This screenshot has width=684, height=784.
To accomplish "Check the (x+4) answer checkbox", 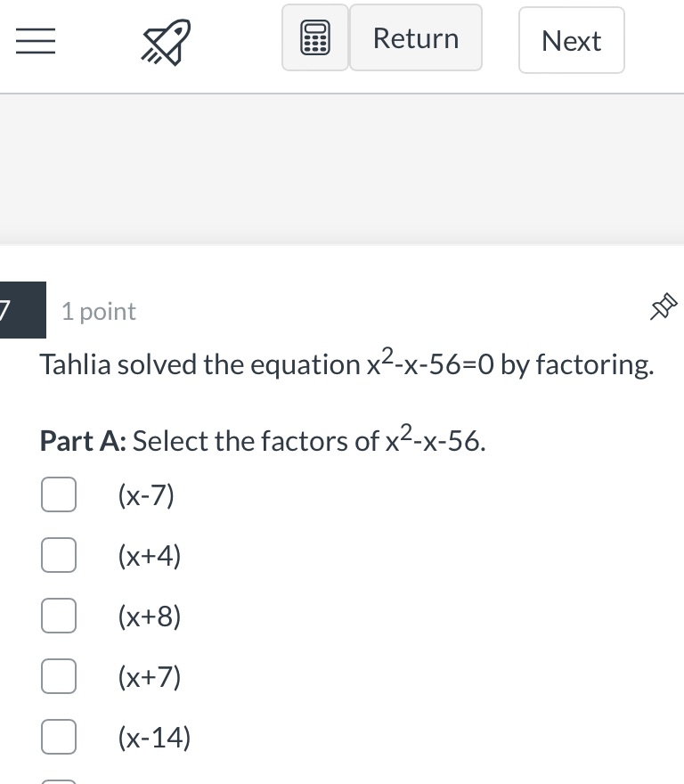I will (x=58, y=555).
